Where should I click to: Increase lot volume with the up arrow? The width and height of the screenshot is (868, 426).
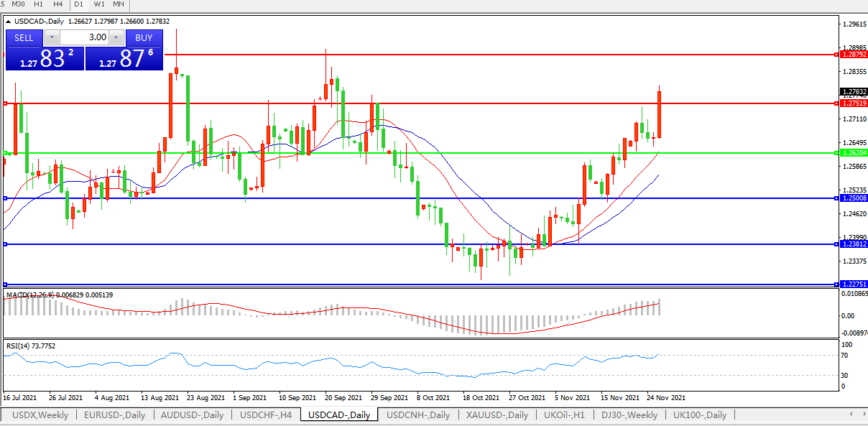click(116, 37)
